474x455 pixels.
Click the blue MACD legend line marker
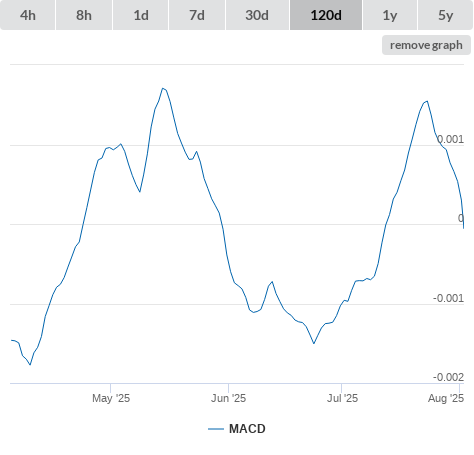(216, 429)
